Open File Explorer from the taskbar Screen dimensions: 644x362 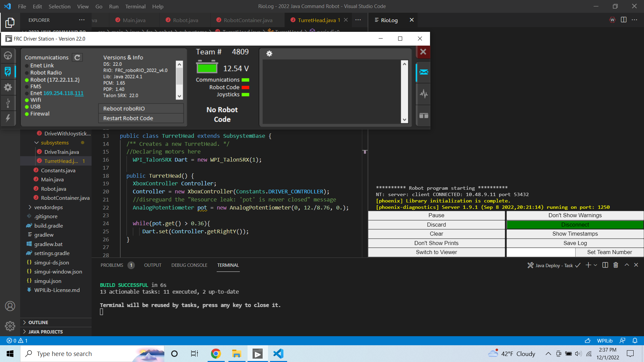coord(237,354)
